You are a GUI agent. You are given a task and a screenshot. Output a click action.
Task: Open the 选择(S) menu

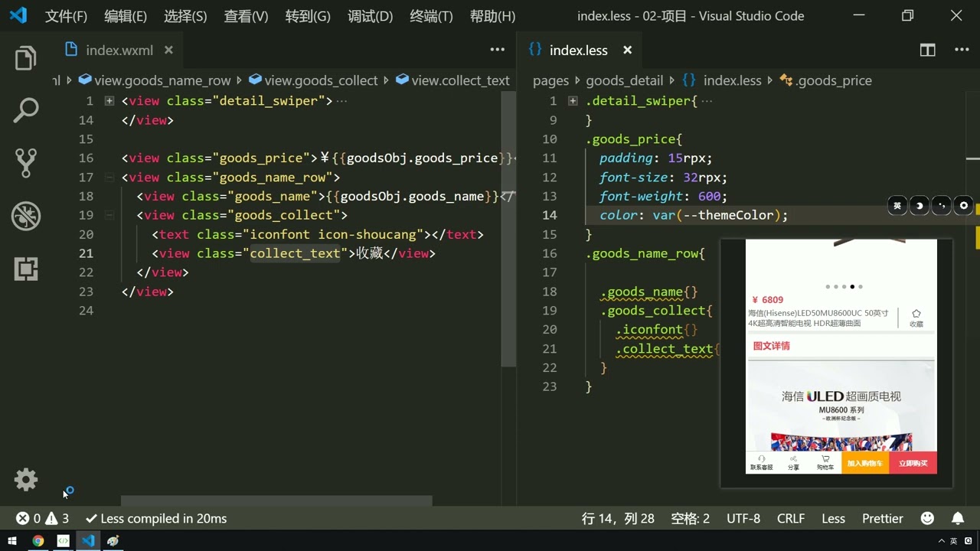coord(185,16)
